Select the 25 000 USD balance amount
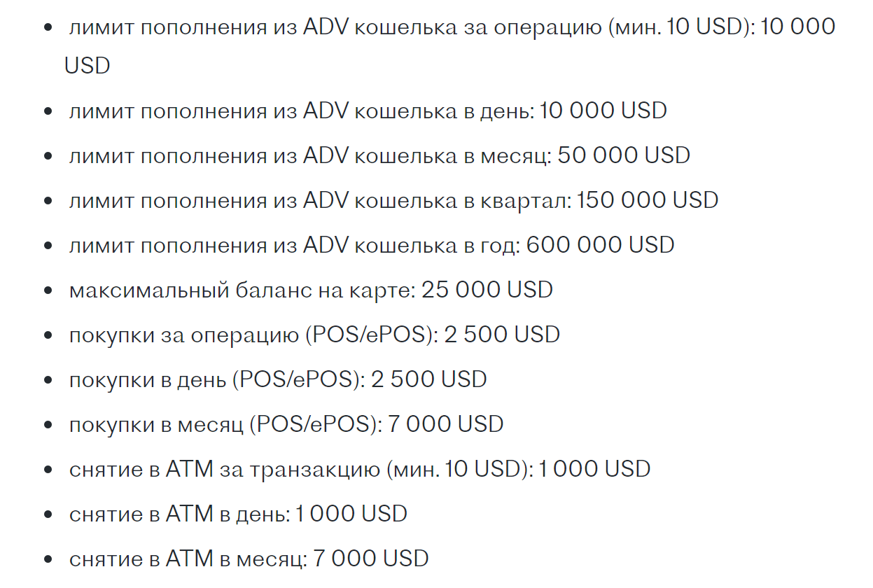 487,290
